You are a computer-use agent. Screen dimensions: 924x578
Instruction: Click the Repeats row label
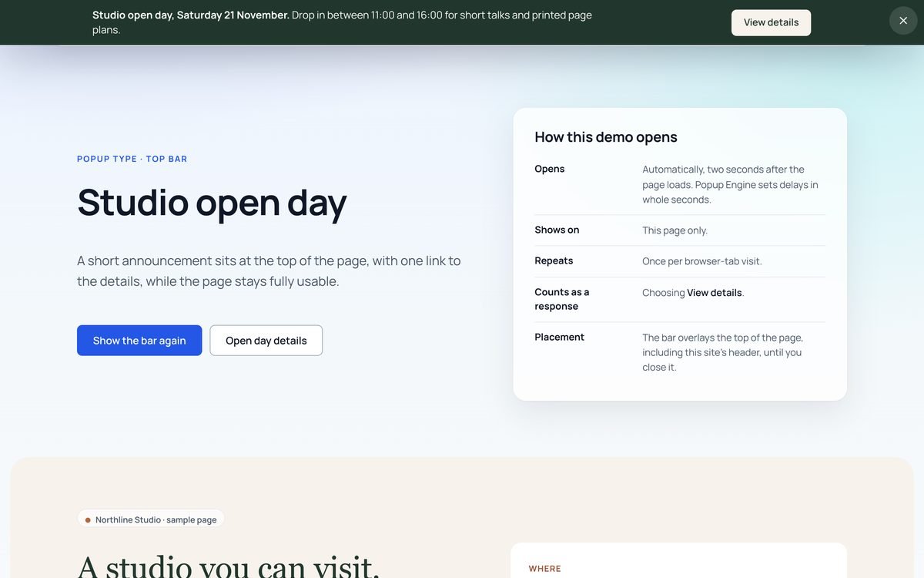(554, 260)
